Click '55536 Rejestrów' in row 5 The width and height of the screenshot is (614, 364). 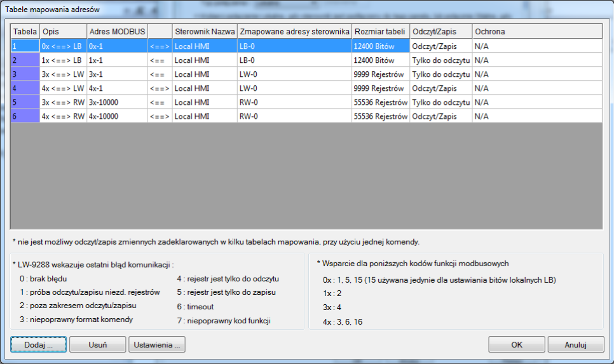[x=381, y=102]
